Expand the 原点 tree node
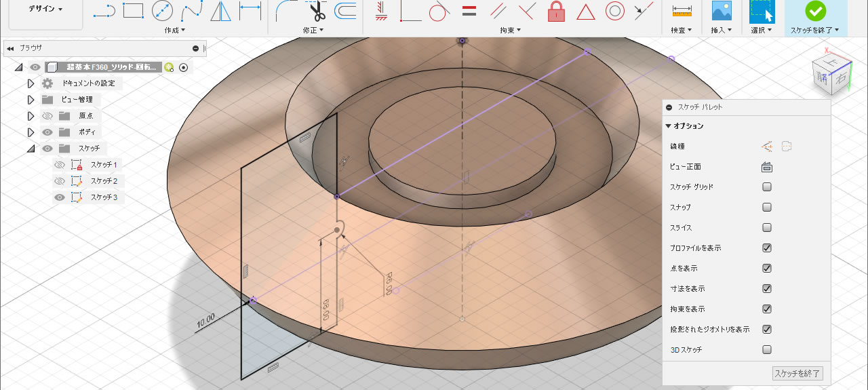This screenshot has height=390, width=868. click(30, 116)
